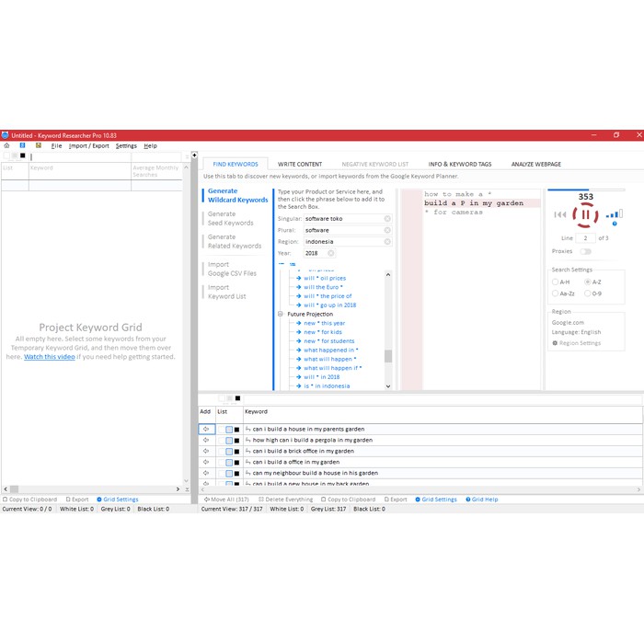Screen dimensions: 644x644
Task: Switch to the Write Content tab
Action: [300, 164]
